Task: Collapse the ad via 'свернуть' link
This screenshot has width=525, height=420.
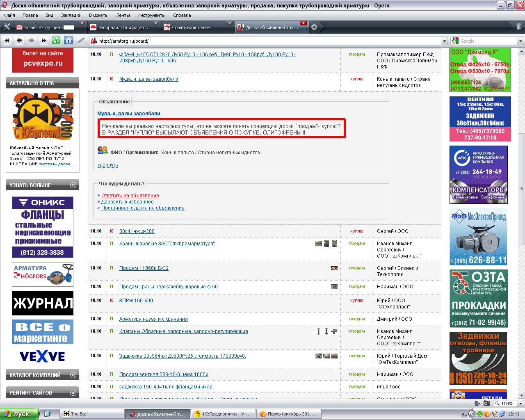Action: (107, 165)
